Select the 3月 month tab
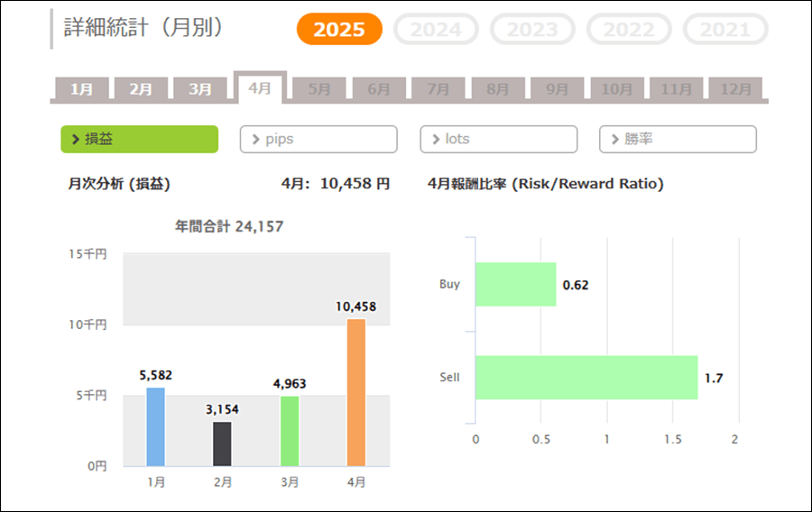This screenshot has width=812, height=512. point(200,89)
